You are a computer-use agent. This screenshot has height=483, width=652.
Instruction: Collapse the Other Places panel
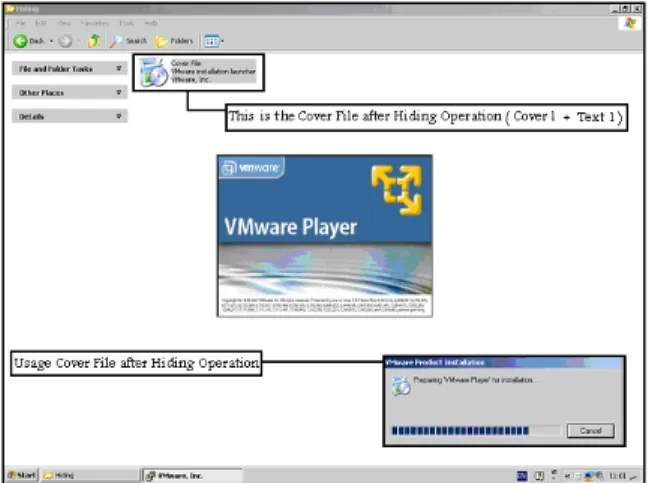click(69, 92)
